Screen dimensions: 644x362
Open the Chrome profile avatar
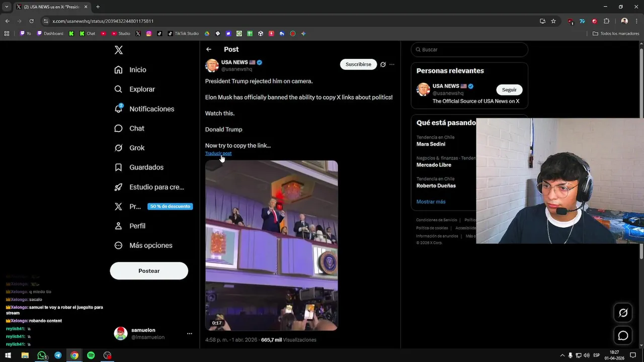(624, 21)
